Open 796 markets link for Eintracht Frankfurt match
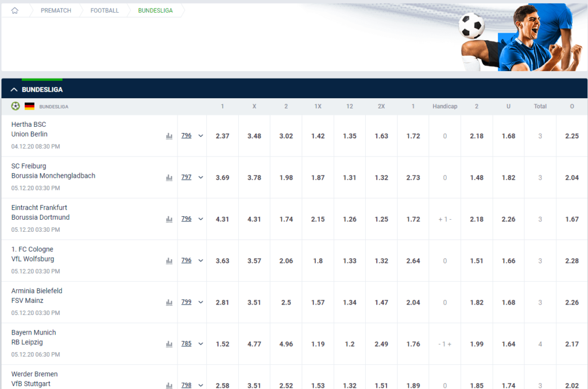The image size is (588, 389). point(187,219)
